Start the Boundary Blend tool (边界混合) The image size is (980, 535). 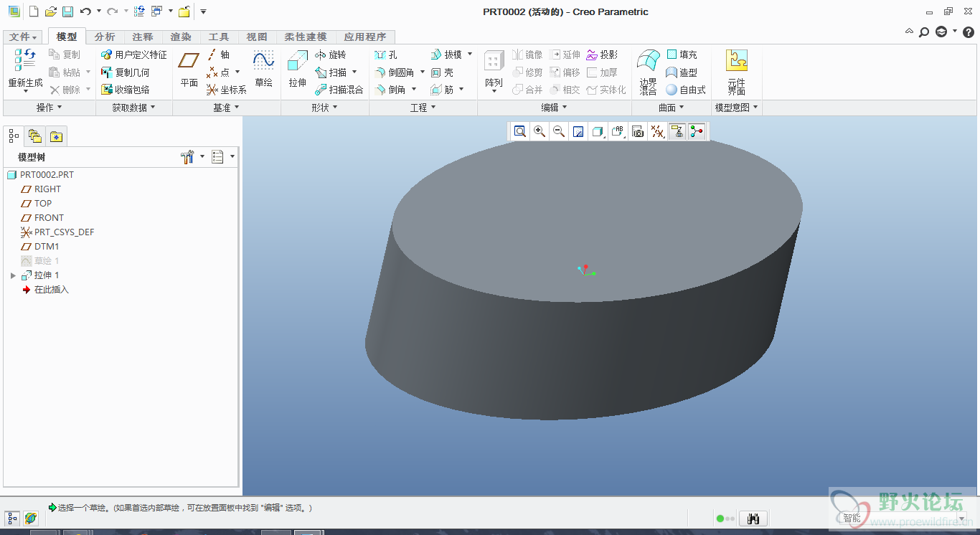[649, 72]
